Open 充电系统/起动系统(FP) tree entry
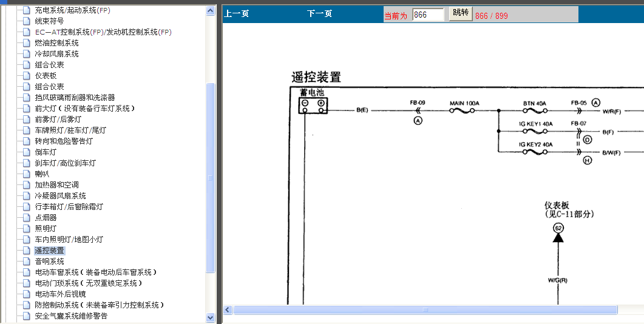 pos(73,10)
